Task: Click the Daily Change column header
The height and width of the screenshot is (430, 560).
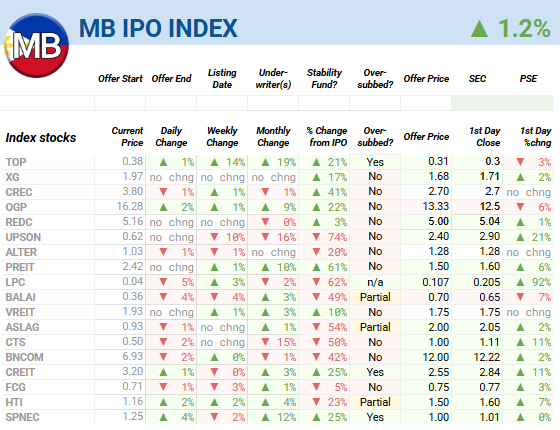Action: 171,136
